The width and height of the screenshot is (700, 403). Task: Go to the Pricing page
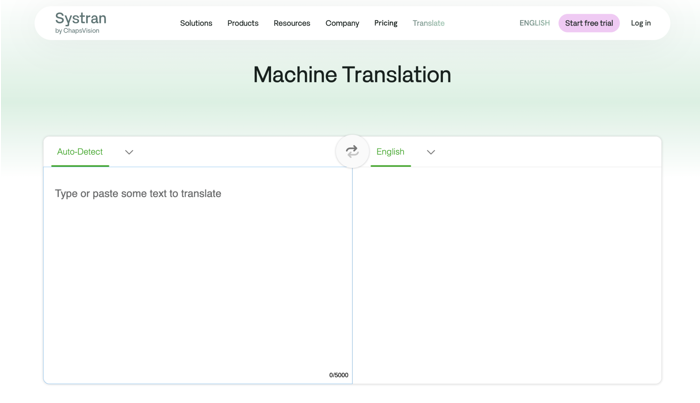coord(386,23)
